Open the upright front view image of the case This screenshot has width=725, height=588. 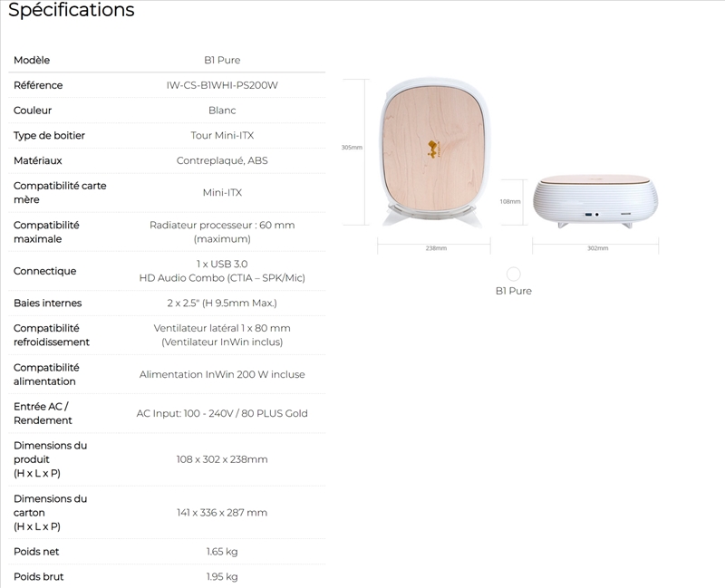(x=430, y=152)
